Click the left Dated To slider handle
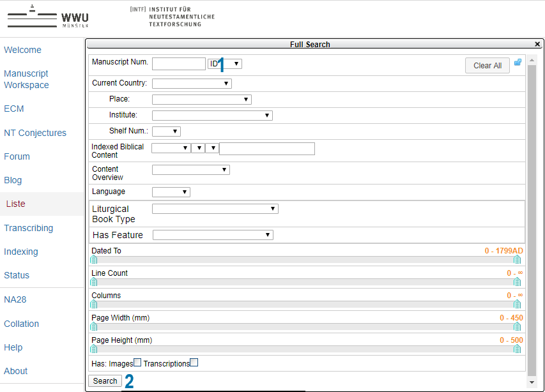The width and height of the screenshot is (545, 392). (x=94, y=260)
